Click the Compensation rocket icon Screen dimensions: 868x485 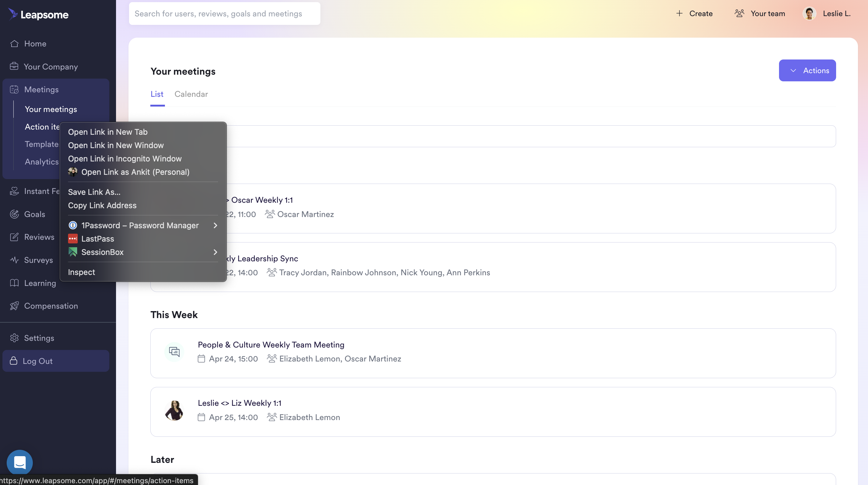pos(14,306)
